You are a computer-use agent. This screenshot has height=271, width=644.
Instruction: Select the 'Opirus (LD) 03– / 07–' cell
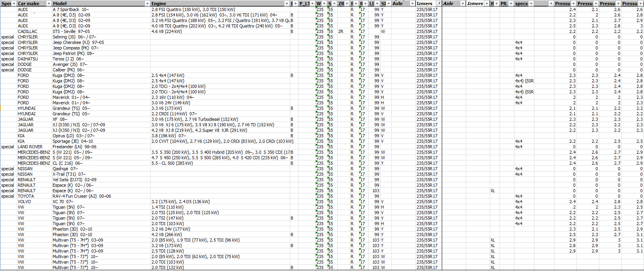[x=101, y=136]
